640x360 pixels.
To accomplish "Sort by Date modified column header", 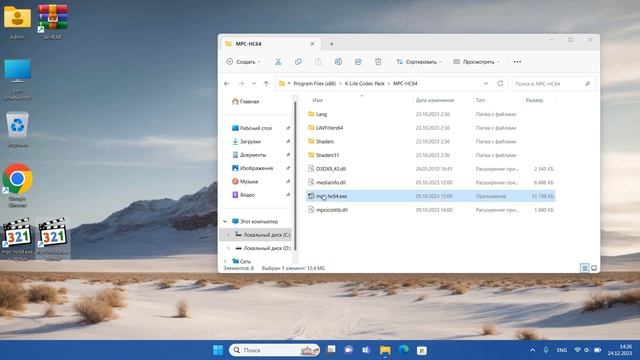I will pos(435,100).
